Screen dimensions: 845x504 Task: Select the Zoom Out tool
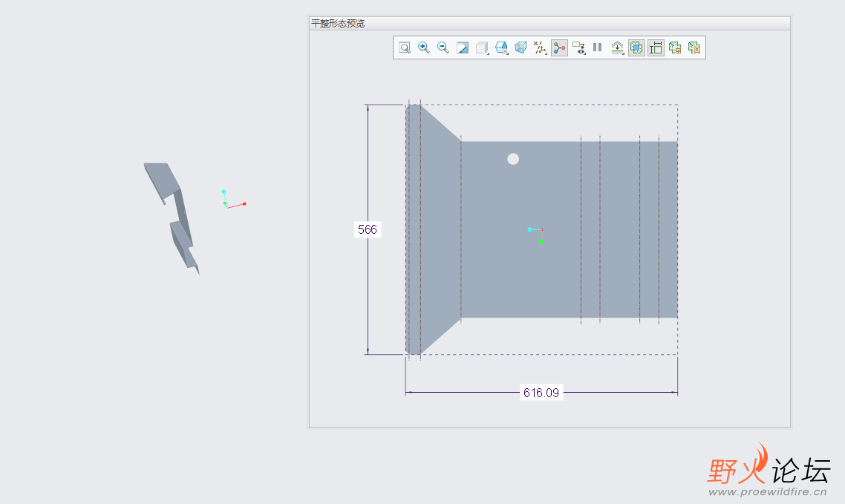[x=443, y=48]
